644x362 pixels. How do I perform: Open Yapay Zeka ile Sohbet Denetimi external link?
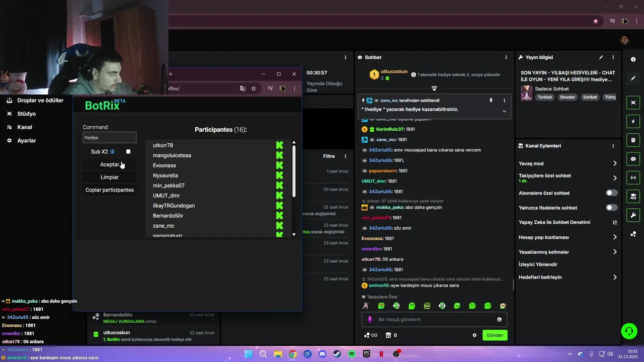615,222
